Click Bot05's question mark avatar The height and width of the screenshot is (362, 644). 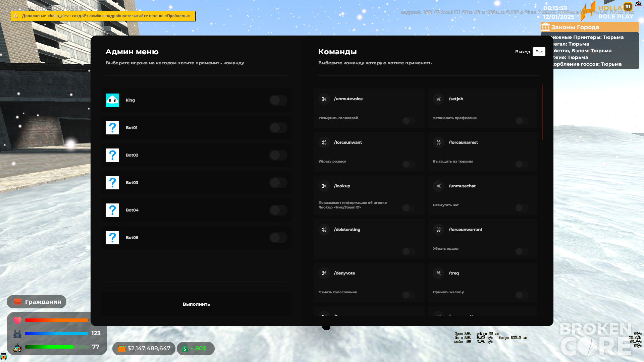coord(112,238)
